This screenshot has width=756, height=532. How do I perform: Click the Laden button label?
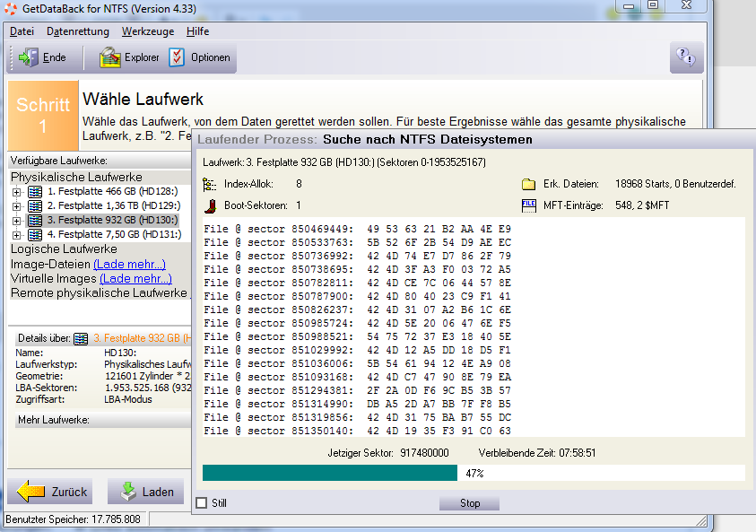tap(158, 492)
